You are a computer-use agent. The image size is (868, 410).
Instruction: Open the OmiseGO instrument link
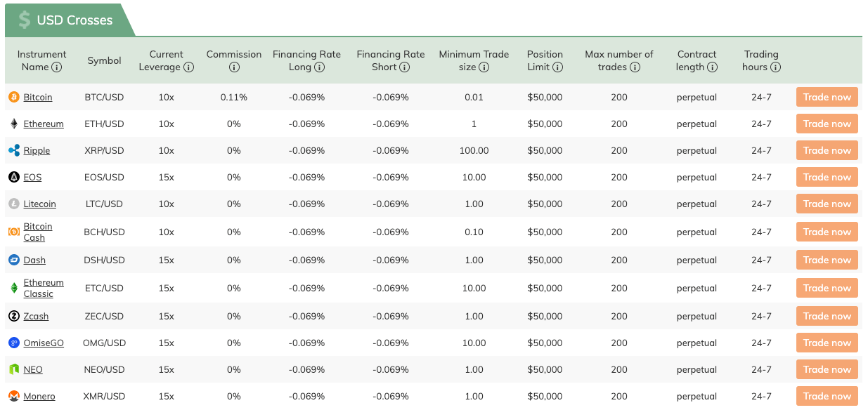click(x=44, y=343)
